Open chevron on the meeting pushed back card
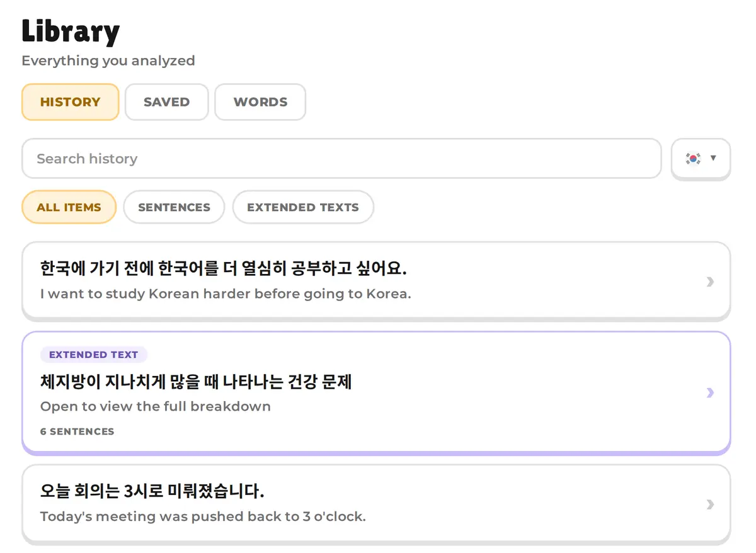The width and height of the screenshot is (756, 553). tap(710, 504)
